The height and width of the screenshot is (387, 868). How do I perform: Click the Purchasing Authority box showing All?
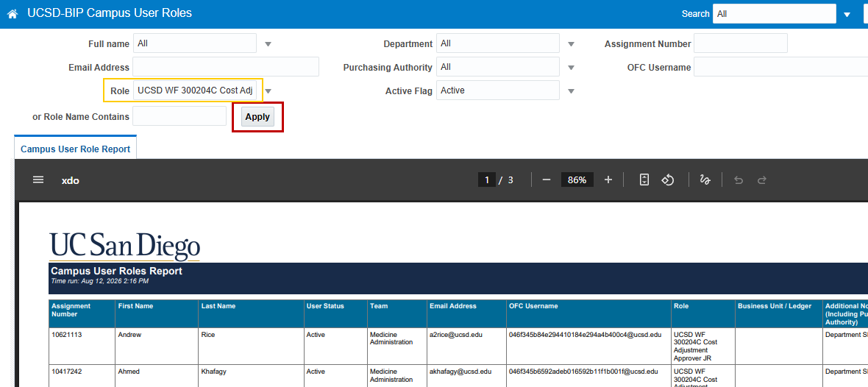(x=498, y=66)
